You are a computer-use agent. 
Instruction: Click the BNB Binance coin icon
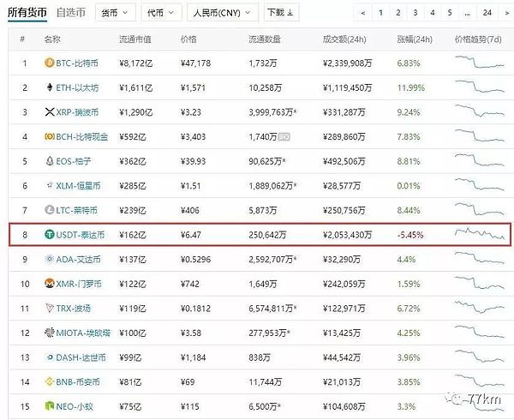point(49,356)
